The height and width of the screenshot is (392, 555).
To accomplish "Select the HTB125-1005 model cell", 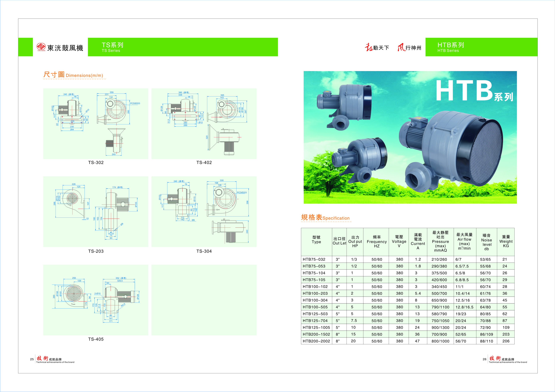I will [316, 327].
